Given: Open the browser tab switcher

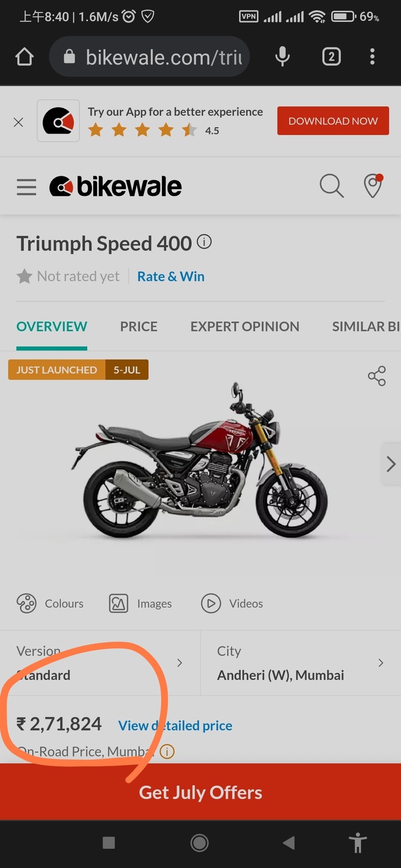Looking at the screenshot, I should [331, 57].
